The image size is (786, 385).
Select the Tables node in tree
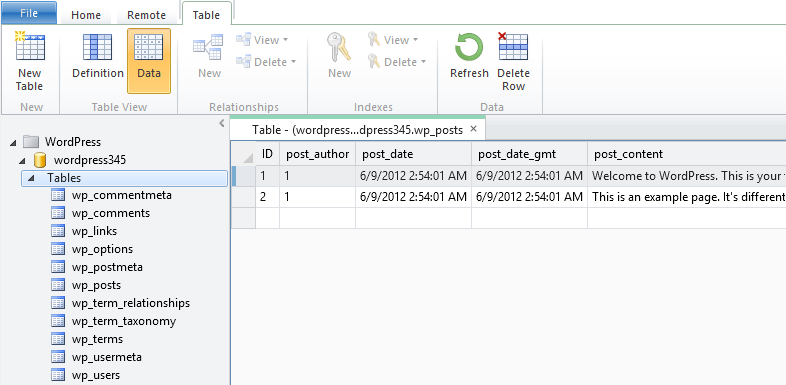[x=124, y=178]
